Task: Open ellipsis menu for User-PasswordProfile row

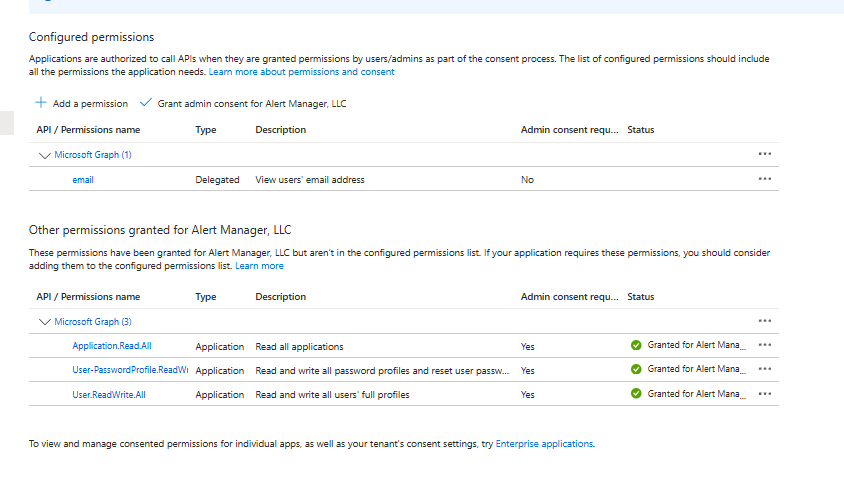Action: point(765,369)
